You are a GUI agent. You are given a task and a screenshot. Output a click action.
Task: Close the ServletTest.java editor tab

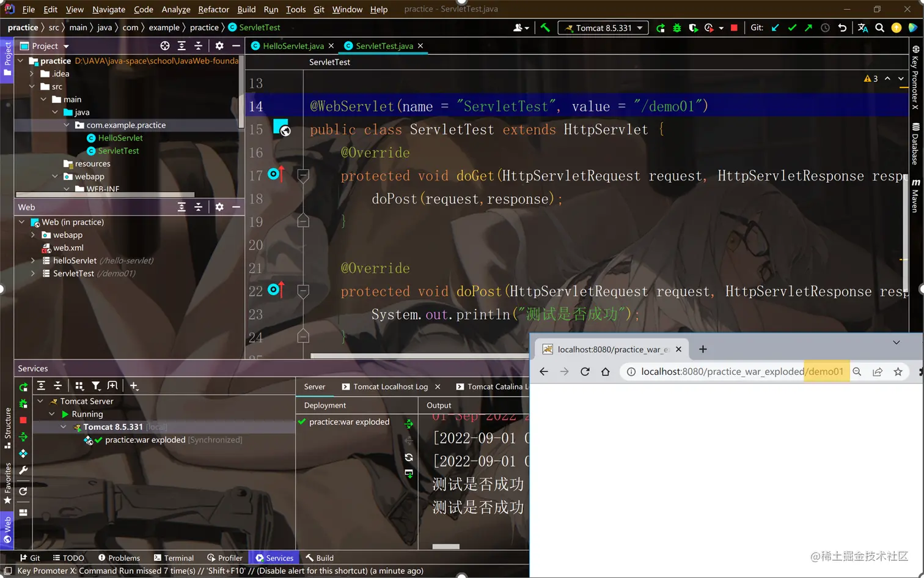(420, 46)
